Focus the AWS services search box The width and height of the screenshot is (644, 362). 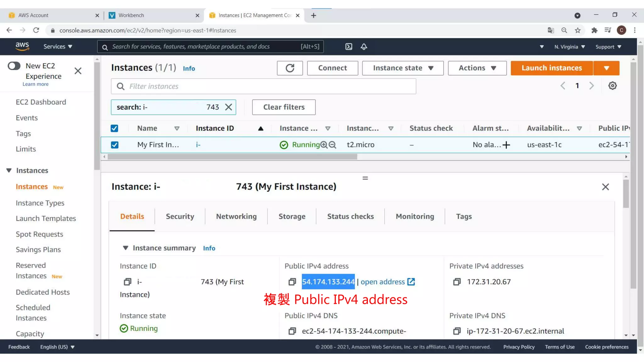(x=210, y=47)
